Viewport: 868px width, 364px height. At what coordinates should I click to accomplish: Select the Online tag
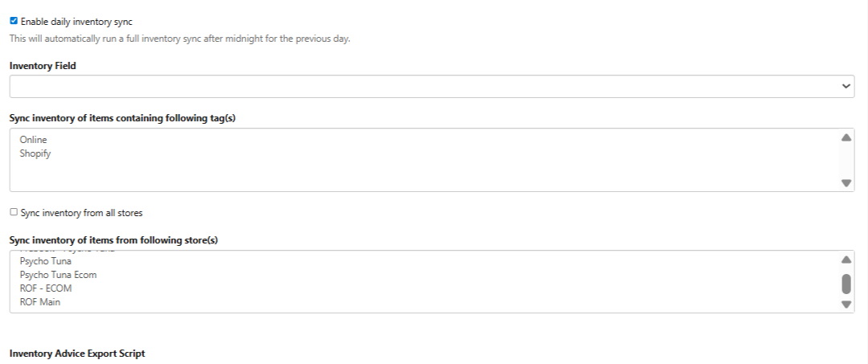click(x=34, y=140)
